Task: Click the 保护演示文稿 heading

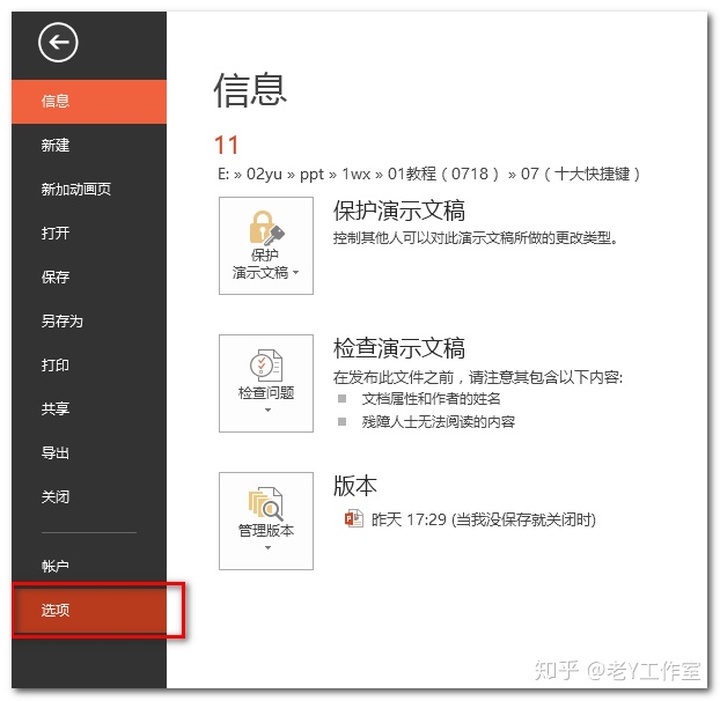Action: [399, 211]
